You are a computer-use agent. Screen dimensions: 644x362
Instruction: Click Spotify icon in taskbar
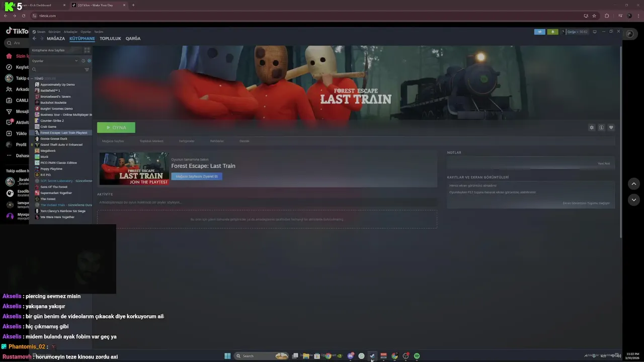point(417,356)
